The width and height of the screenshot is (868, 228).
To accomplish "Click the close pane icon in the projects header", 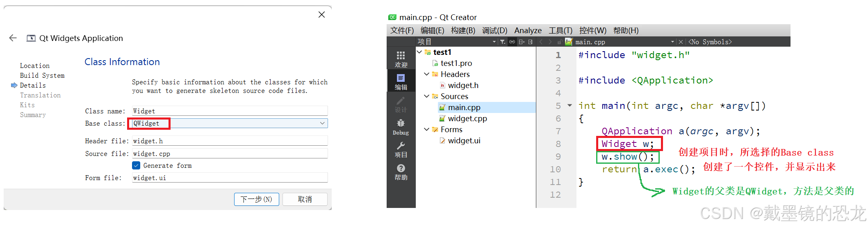I will [531, 42].
